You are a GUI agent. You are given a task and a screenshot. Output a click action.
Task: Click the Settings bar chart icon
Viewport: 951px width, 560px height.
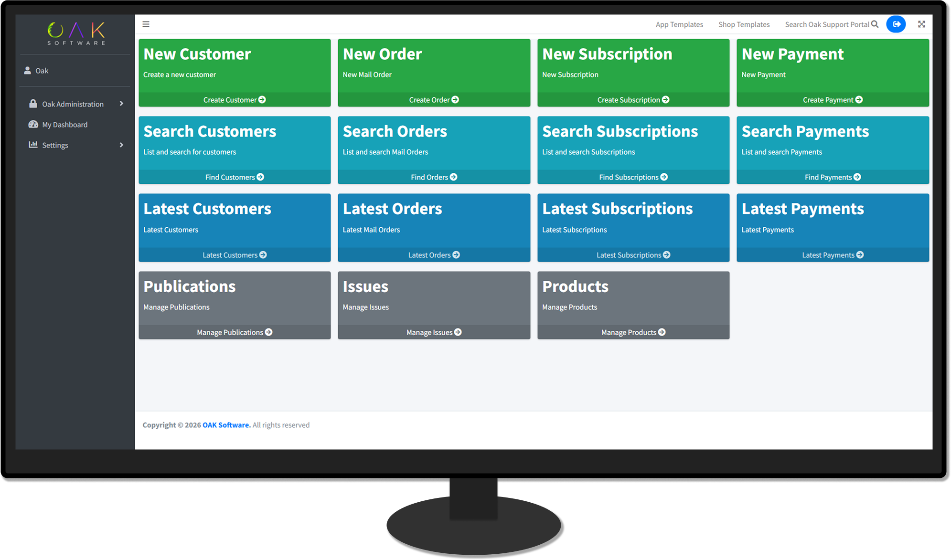pyautogui.click(x=33, y=145)
